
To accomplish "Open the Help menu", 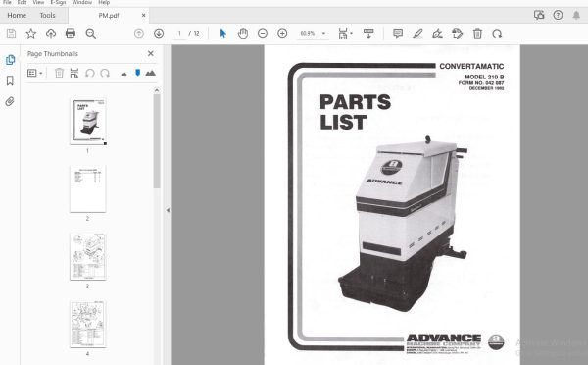I will pyautogui.click(x=104, y=2).
